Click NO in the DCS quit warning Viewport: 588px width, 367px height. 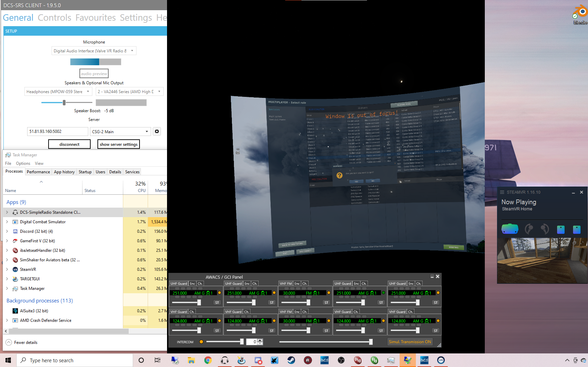click(373, 181)
